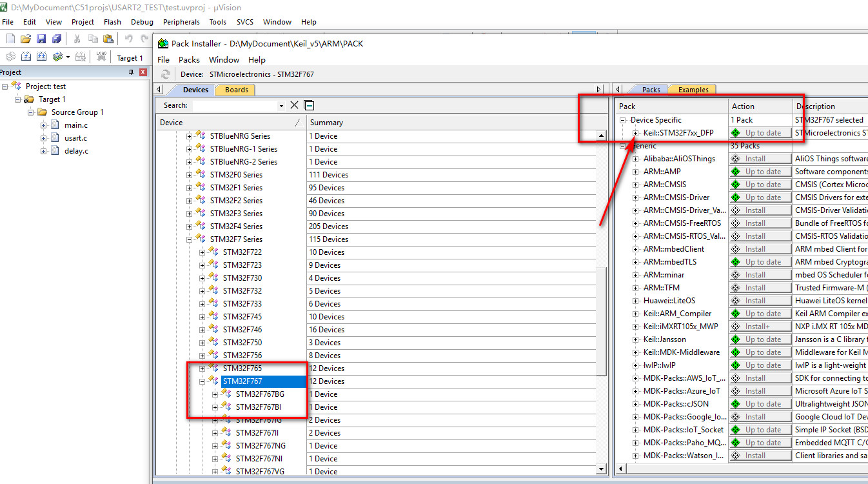Open the SVCS menu in µVision
Viewport: 868px width, 484px height.
pos(245,22)
